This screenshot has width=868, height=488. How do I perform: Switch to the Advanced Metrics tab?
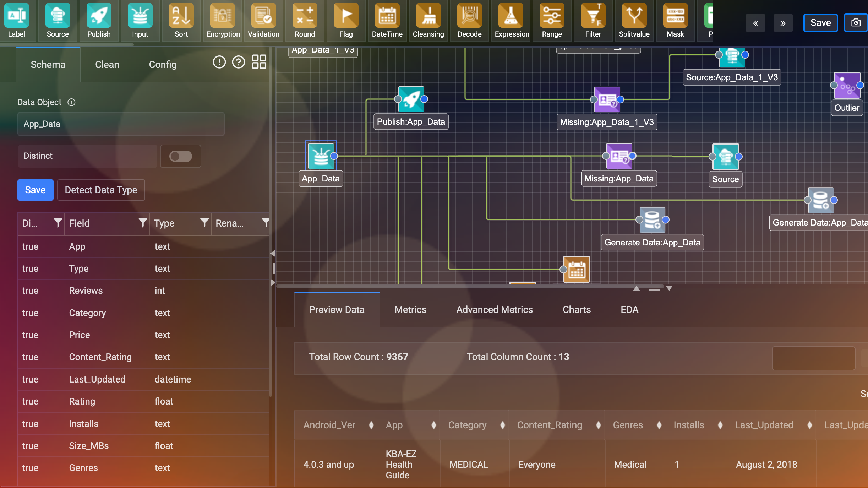[494, 310]
